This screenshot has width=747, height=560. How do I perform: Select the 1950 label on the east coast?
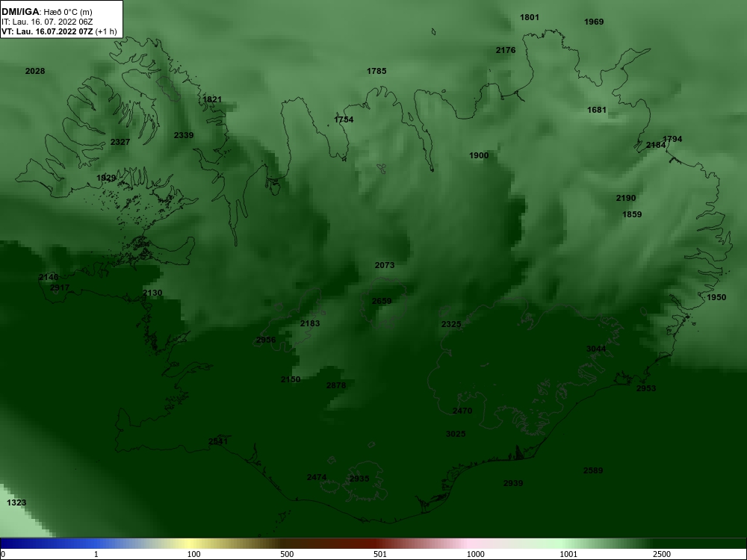point(716,297)
